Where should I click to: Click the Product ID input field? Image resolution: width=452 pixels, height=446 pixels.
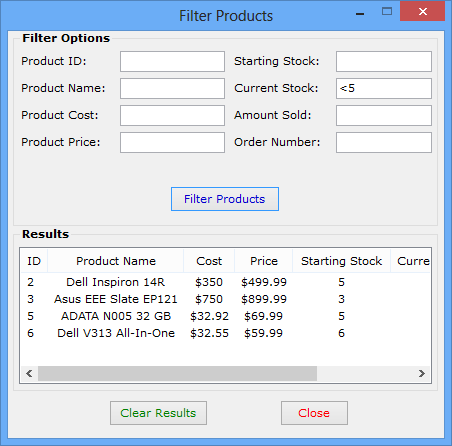[x=172, y=61]
